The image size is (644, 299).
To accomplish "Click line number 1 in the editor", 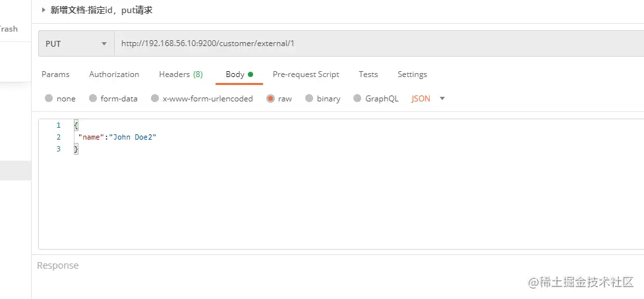I will (58, 125).
